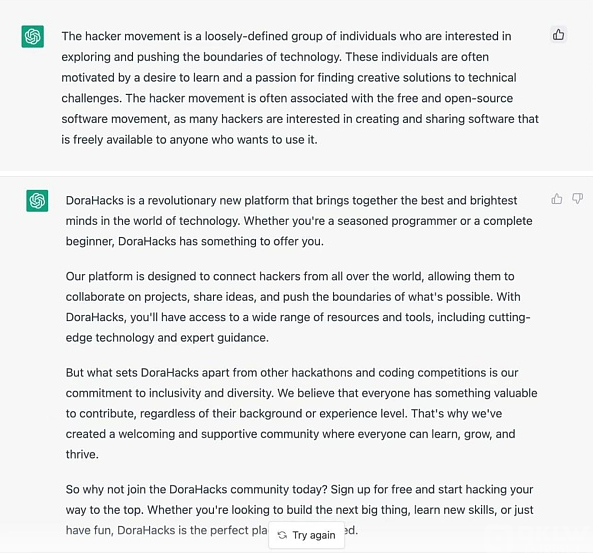
Task: Click thumbs down on the DoraHacks response
Action: (577, 199)
